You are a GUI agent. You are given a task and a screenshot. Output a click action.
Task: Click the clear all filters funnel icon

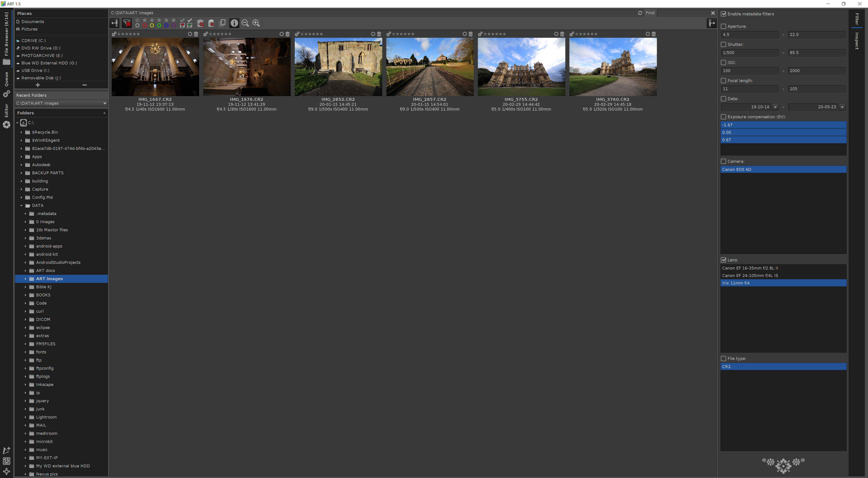pyautogui.click(x=127, y=23)
